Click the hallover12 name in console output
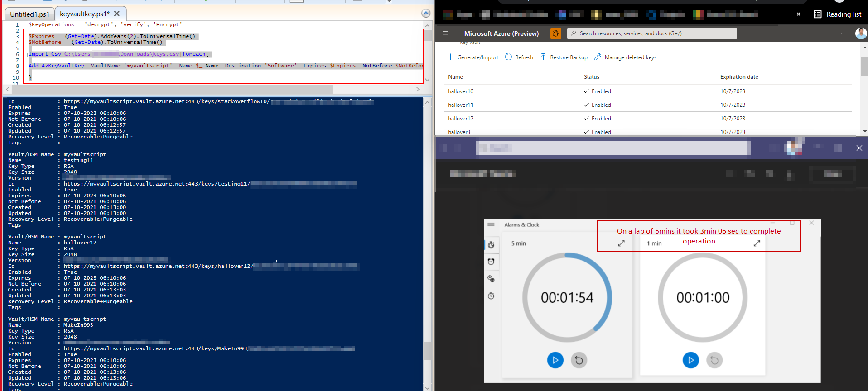 pos(80,243)
